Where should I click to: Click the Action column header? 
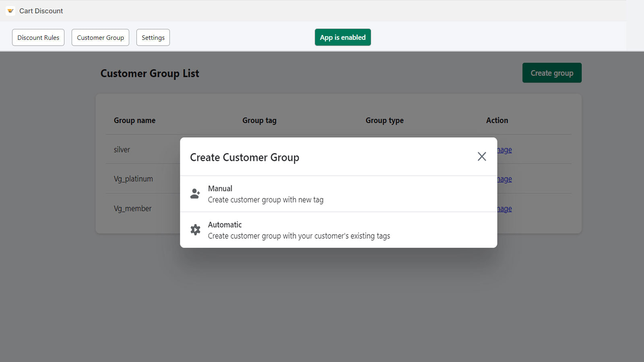click(x=497, y=120)
